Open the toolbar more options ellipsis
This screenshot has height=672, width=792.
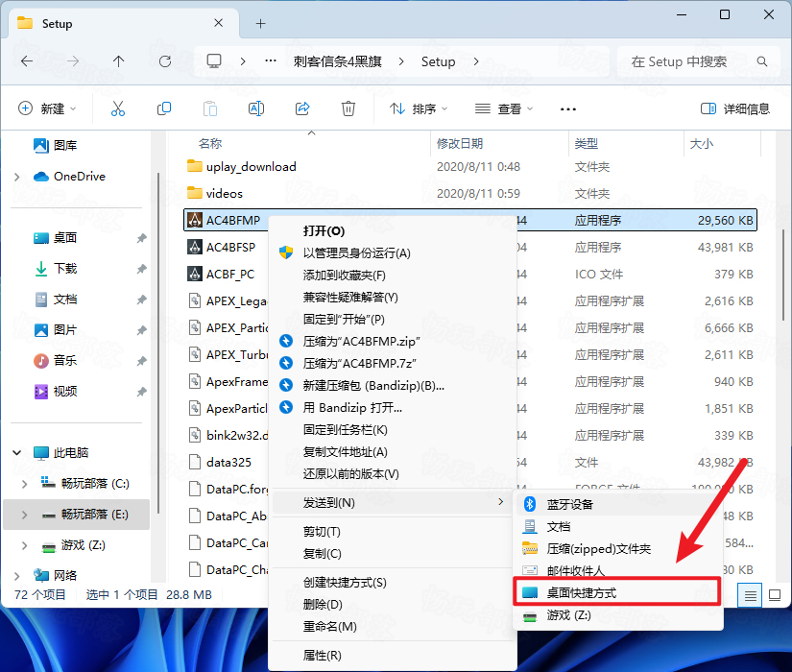[x=568, y=109]
